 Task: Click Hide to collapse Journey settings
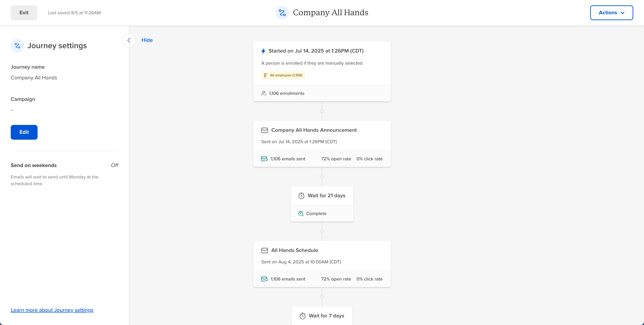pyautogui.click(x=147, y=40)
